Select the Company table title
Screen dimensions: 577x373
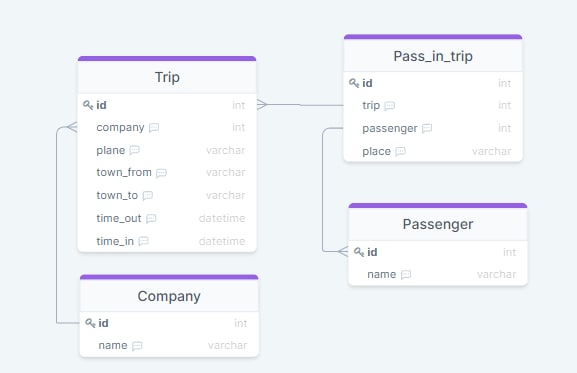pyautogui.click(x=169, y=296)
